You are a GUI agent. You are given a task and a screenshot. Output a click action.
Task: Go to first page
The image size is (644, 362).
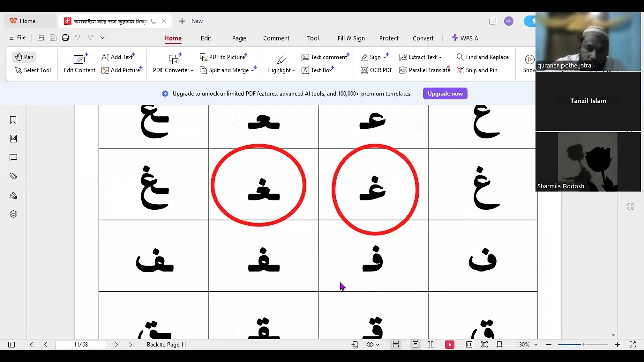(31, 345)
